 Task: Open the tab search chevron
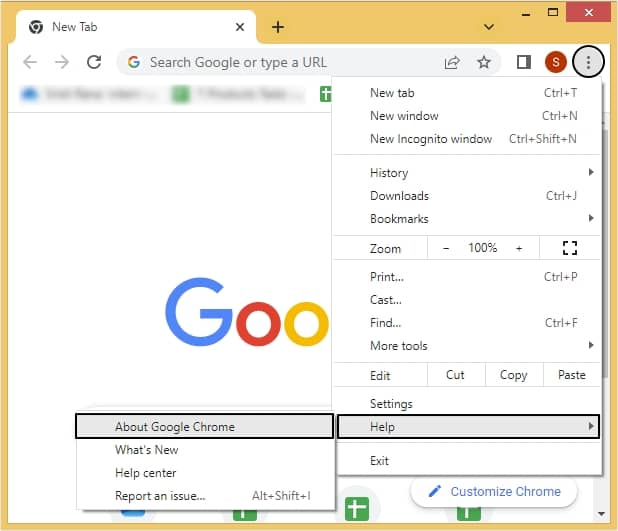489,27
